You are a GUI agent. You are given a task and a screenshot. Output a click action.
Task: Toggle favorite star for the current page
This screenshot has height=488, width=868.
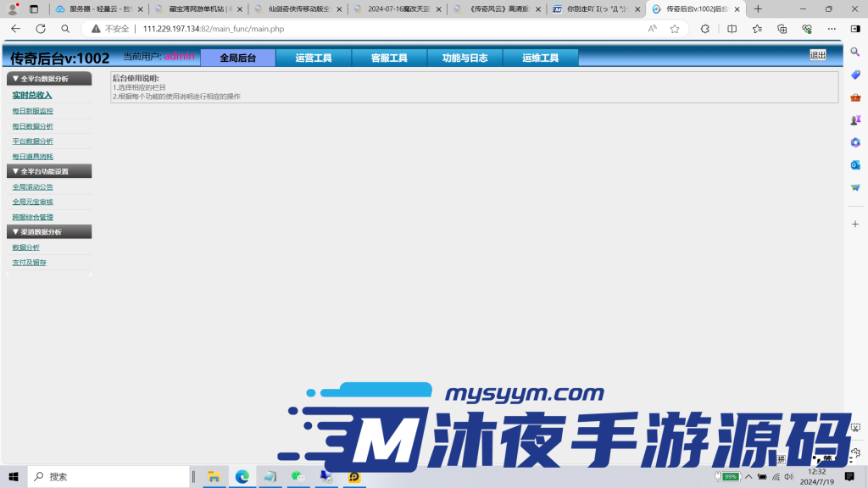674,28
